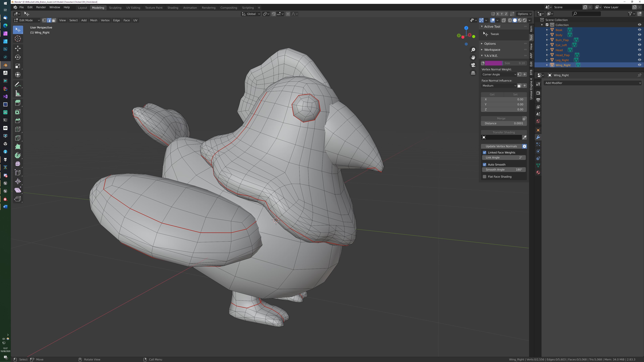The width and height of the screenshot is (644, 362).
Task: Select the Cursor tool in the toolbar
Action: 18,39
